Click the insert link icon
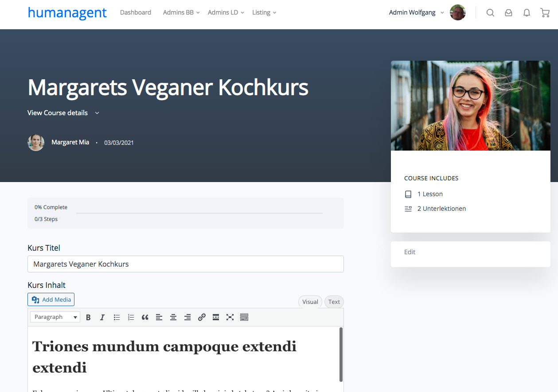This screenshot has width=558, height=392. coord(202,317)
